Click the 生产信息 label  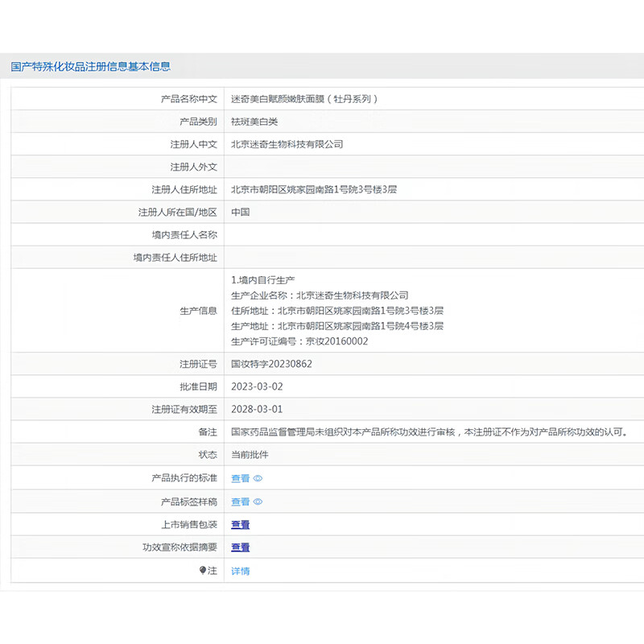(x=198, y=311)
